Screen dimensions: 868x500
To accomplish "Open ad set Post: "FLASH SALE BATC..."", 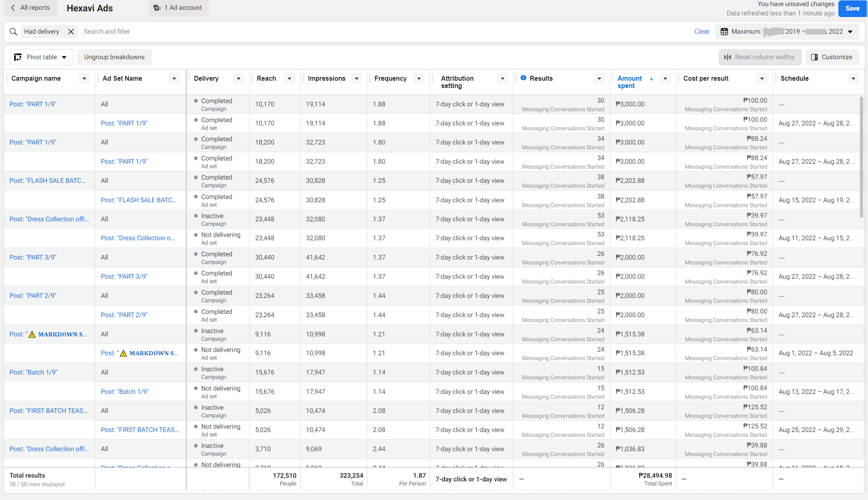I will pos(139,200).
